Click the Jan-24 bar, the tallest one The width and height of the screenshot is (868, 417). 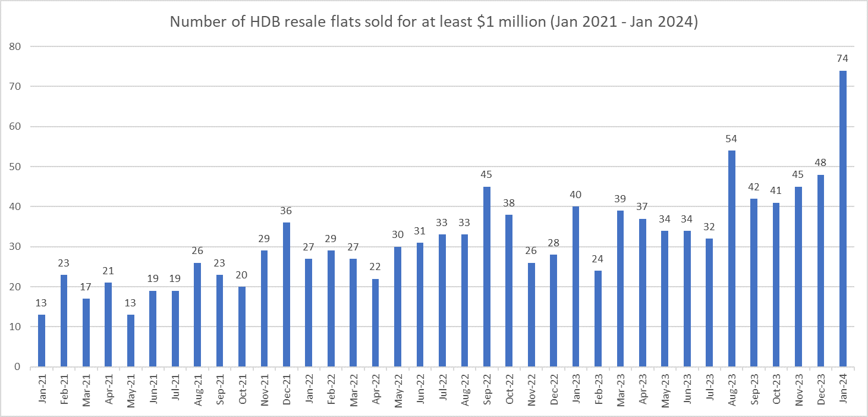(x=842, y=219)
